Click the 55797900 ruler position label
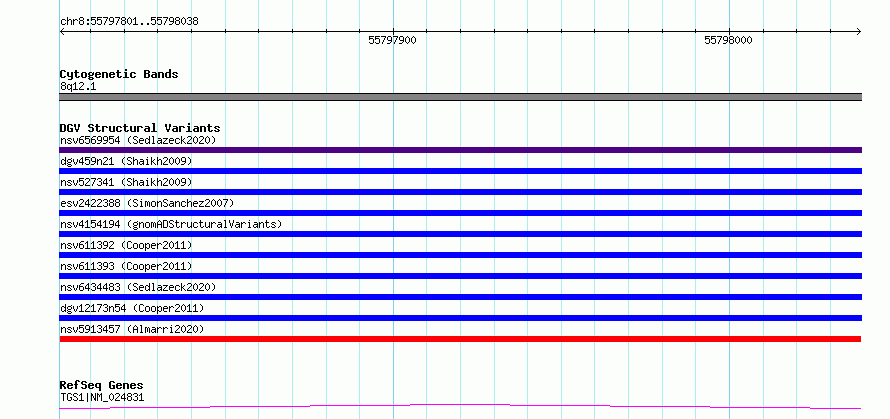The width and height of the screenshot is (890, 419). click(x=392, y=40)
